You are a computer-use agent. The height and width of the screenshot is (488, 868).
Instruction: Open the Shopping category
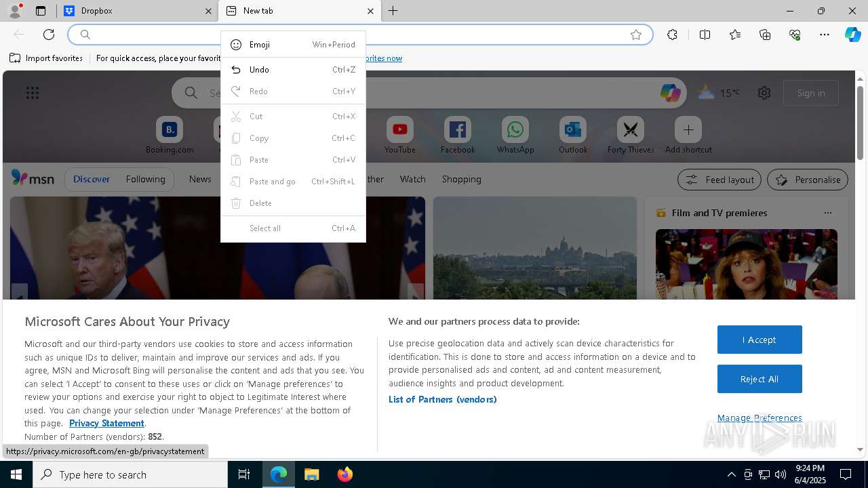click(462, 179)
